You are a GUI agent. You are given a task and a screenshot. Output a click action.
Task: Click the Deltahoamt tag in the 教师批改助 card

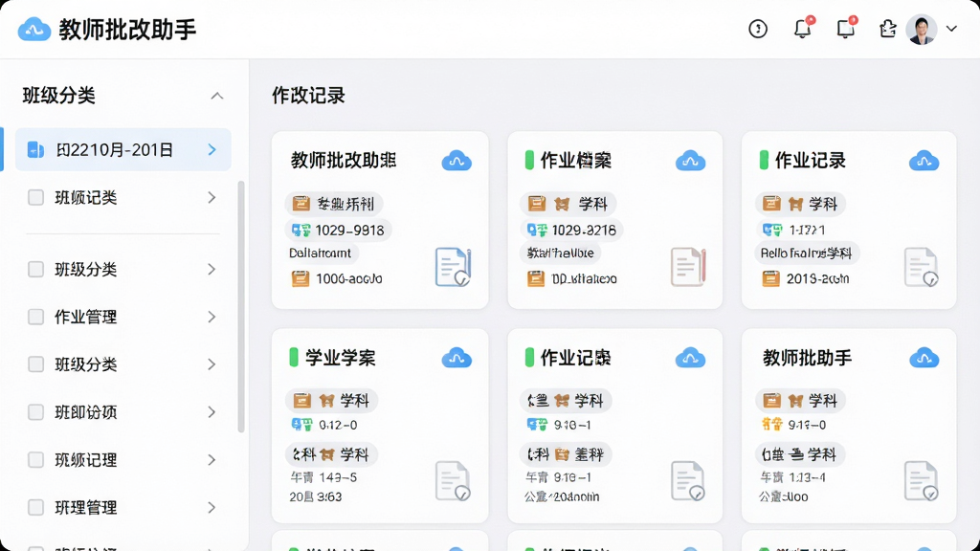point(320,253)
